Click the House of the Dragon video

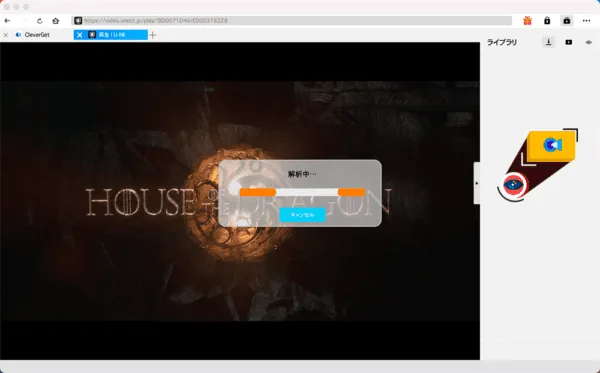pyautogui.click(x=240, y=201)
